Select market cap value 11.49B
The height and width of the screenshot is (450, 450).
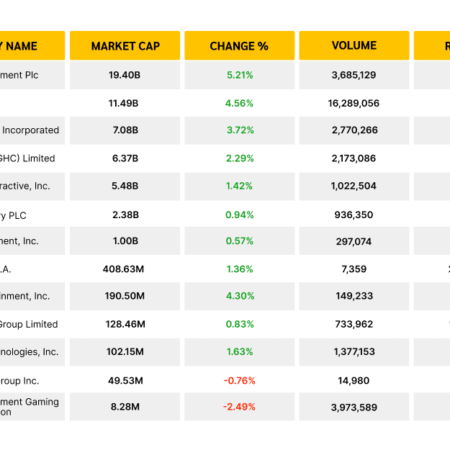123,103
